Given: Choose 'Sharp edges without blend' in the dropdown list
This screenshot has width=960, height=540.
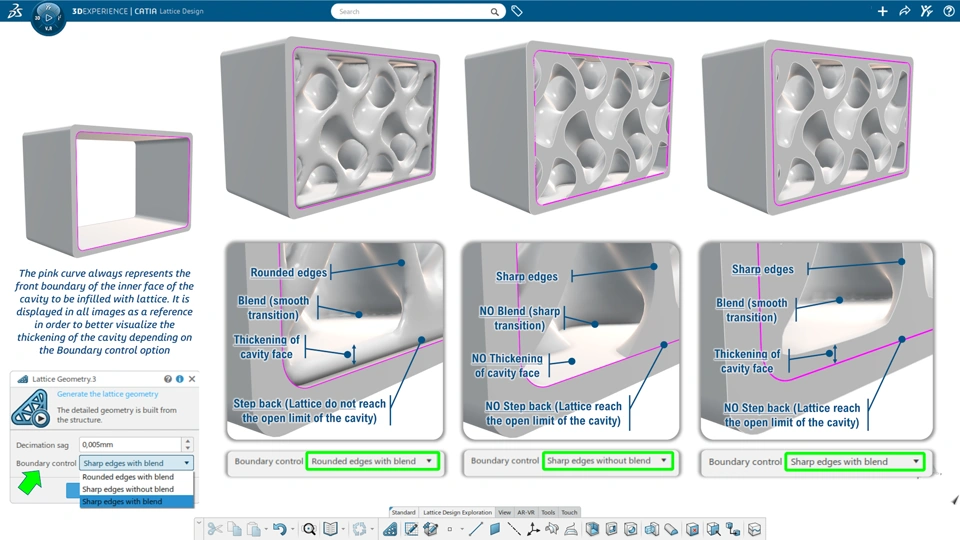Looking at the screenshot, I should pos(137,489).
